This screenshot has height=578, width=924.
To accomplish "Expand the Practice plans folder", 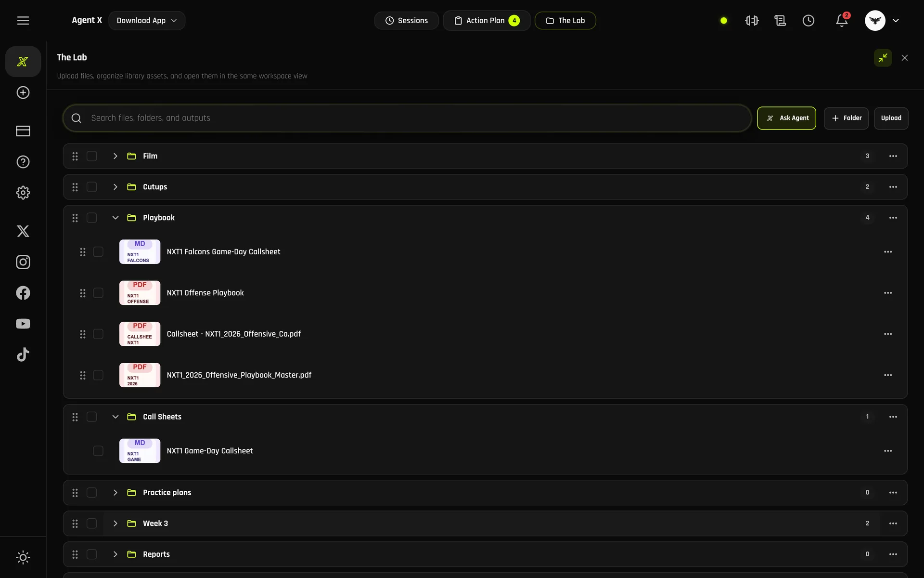I will click(x=115, y=492).
